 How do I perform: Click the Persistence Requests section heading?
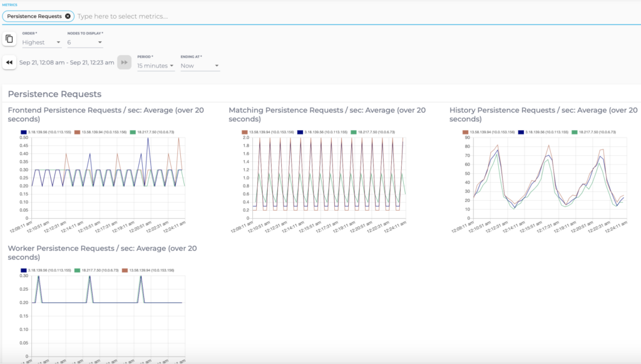click(x=55, y=93)
